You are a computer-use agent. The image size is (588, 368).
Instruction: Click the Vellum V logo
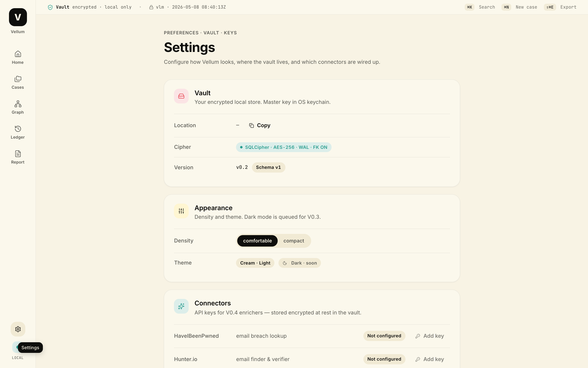(x=18, y=17)
